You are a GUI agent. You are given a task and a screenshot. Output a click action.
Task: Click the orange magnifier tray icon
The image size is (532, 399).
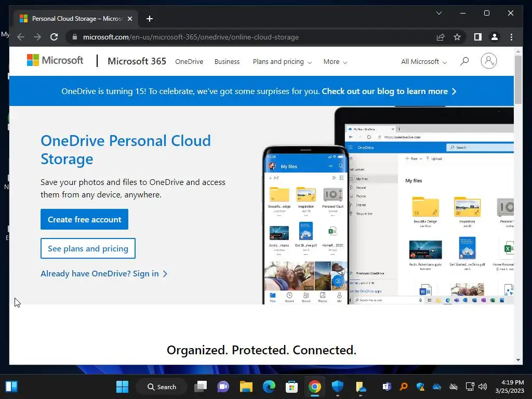coord(403,387)
